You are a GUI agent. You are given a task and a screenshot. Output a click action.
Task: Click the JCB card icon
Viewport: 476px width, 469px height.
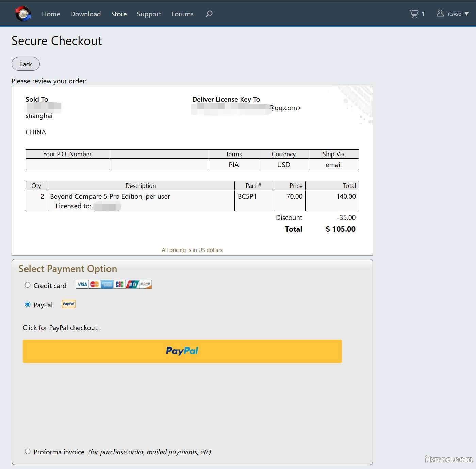point(119,284)
